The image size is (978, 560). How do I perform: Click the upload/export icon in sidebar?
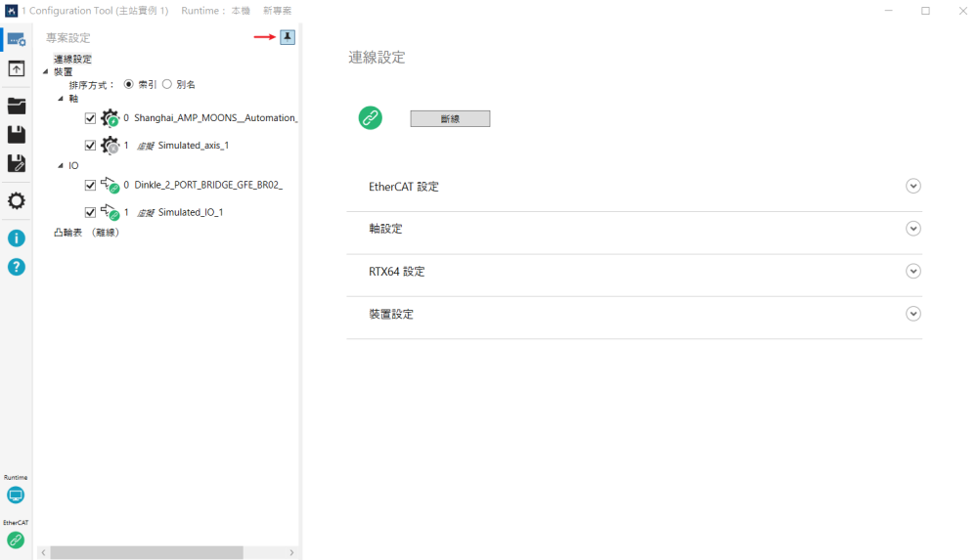pos(17,69)
